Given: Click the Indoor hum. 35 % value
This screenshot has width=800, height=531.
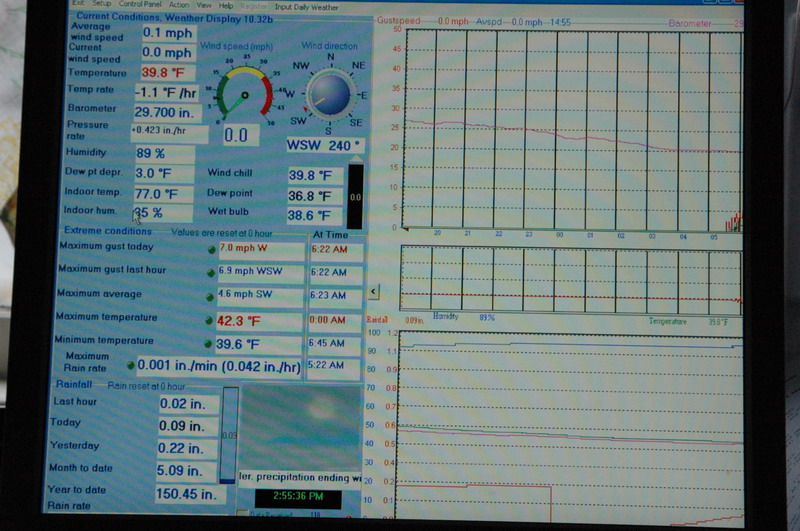Looking at the screenshot, I should pyautogui.click(x=162, y=213).
